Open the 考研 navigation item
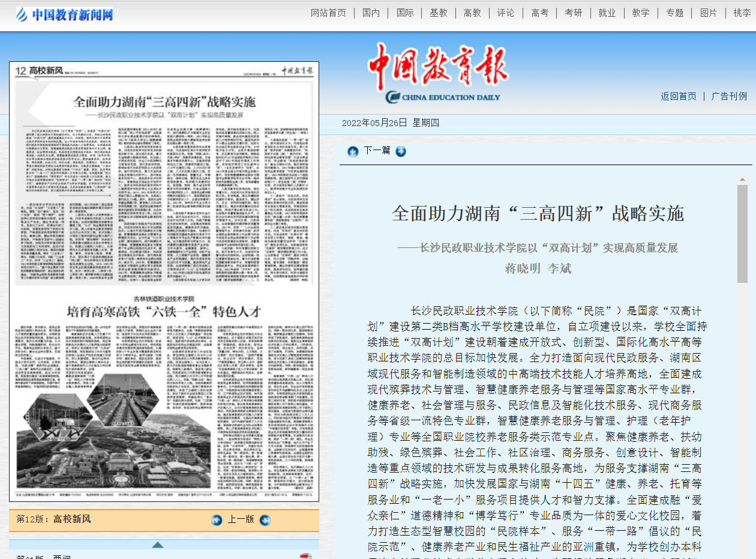Image resolution: width=756 pixels, height=559 pixels. (x=573, y=13)
